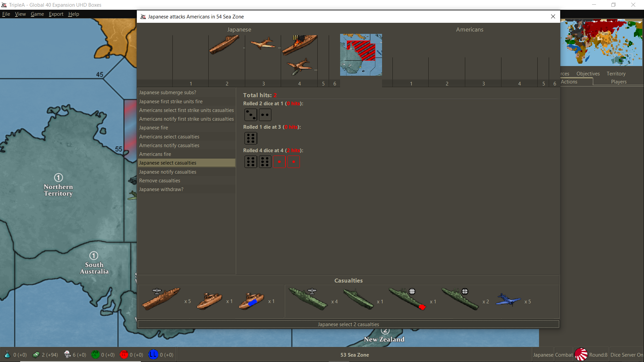Select 'Japanese first strike units fire' step

186,102
